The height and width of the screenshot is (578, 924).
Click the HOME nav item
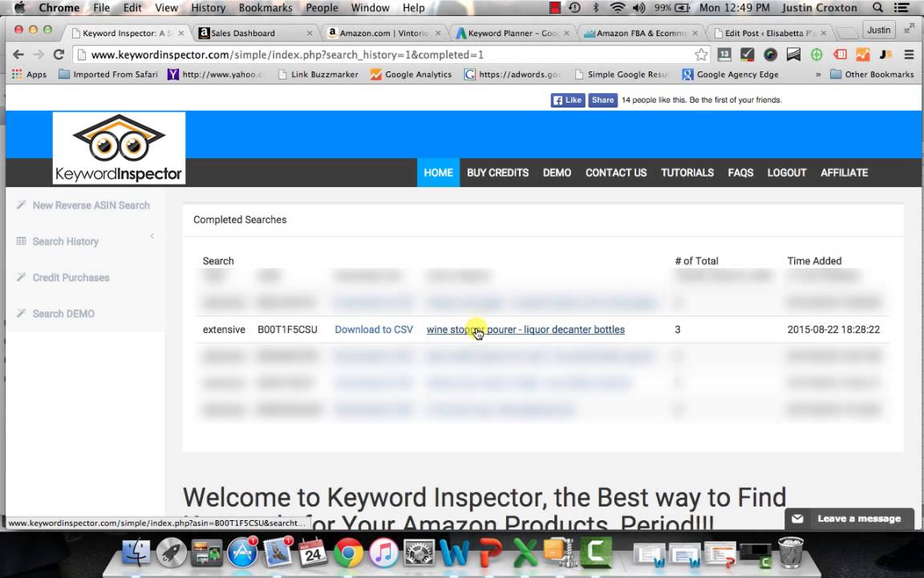tap(439, 173)
